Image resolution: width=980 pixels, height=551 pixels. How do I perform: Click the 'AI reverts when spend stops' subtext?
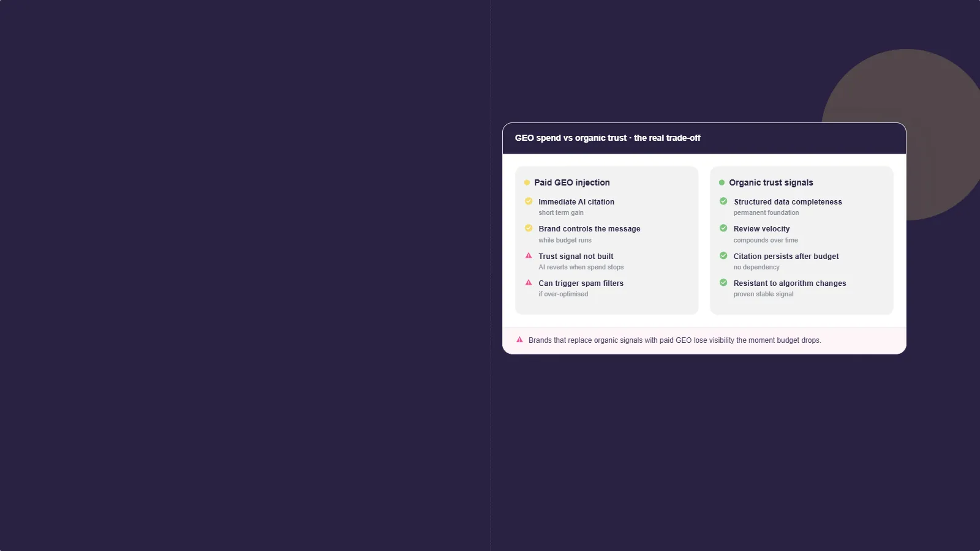(581, 268)
